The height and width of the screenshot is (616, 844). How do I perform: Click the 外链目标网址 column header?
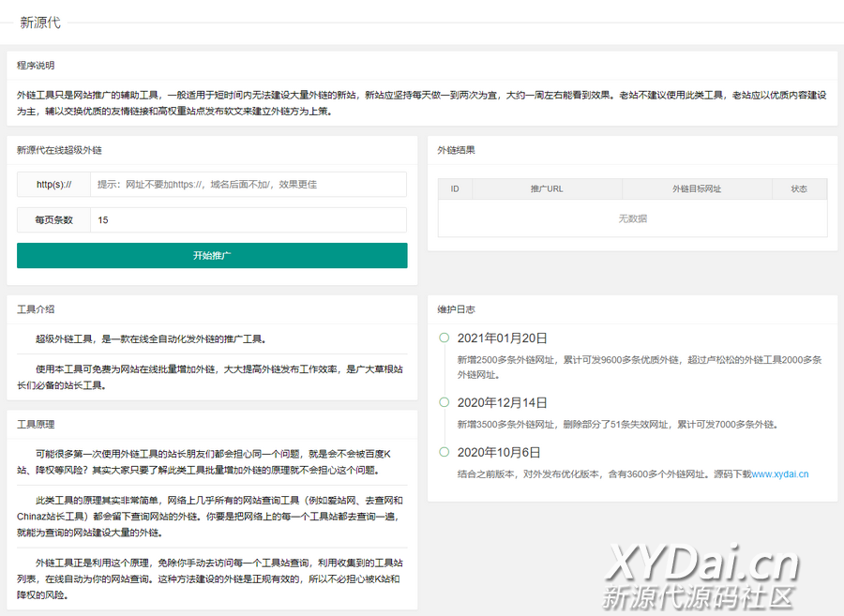pos(696,188)
